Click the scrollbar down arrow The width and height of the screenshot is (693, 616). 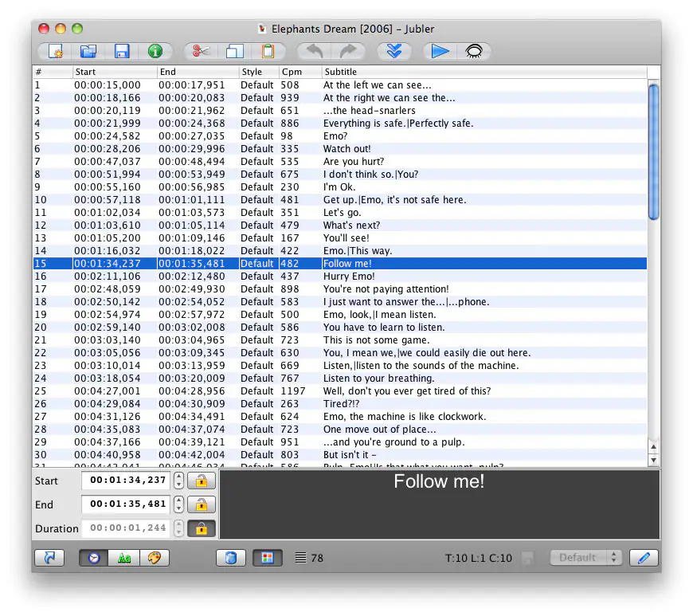pos(654,460)
